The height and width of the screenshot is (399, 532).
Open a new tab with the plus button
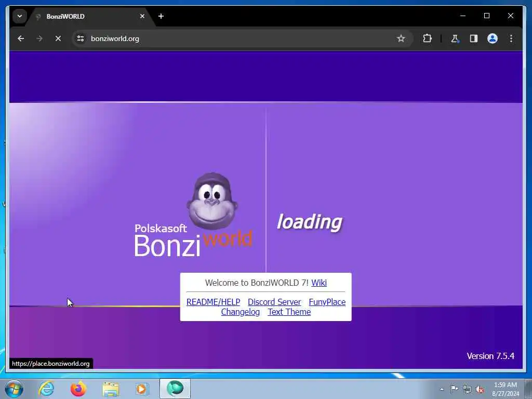tap(161, 16)
